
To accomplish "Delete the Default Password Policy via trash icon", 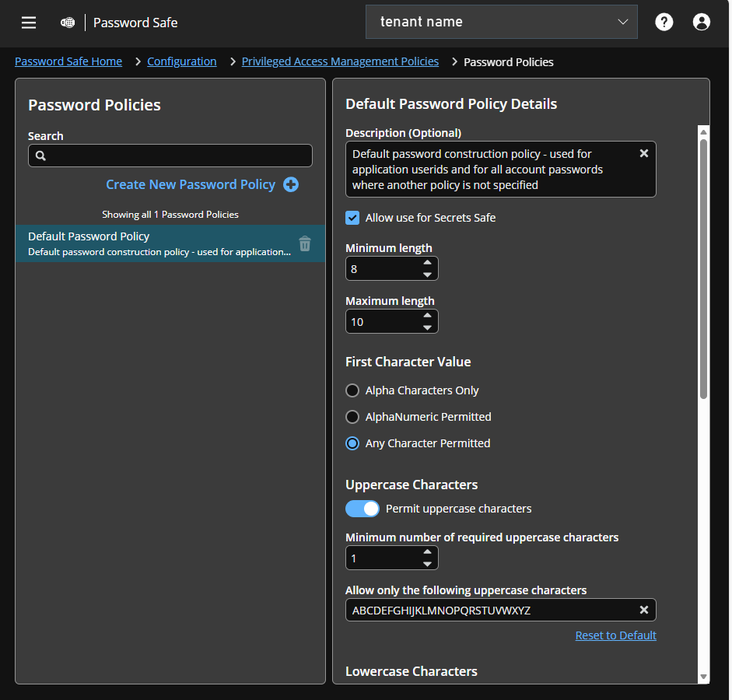I will pos(305,243).
